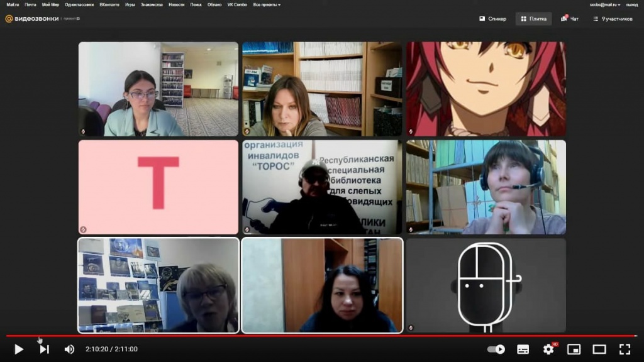Open the Почта link
Image resolution: width=644 pixels, height=362 pixels.
pyautogui.click(x=30, y=4)
